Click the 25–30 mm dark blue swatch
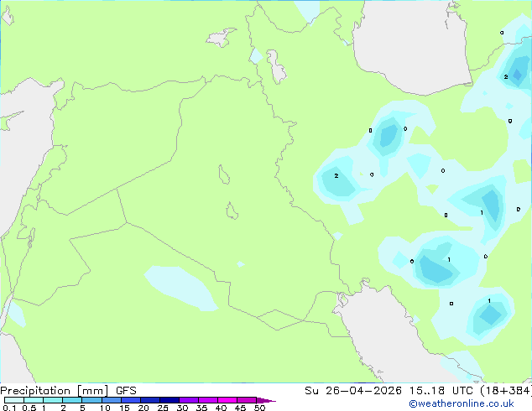Image resolution: width=532 pixels, height=411 pixels. 170,400
